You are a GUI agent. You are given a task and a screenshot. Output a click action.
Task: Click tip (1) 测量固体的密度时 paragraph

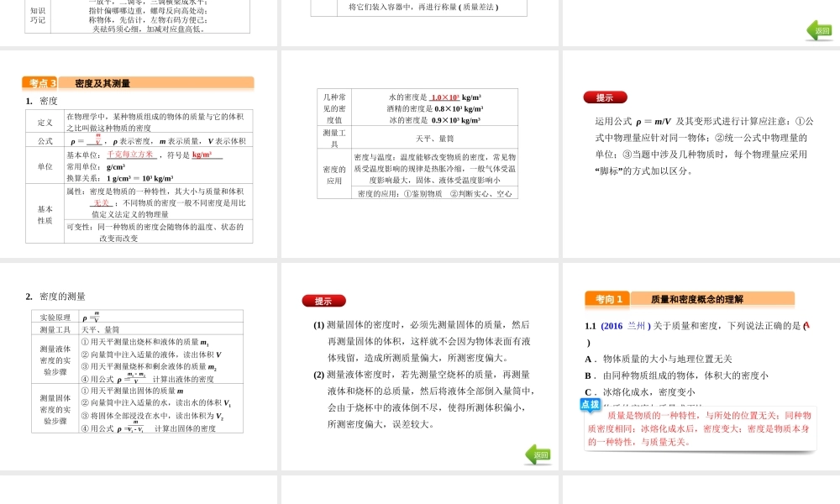point(423,341)
